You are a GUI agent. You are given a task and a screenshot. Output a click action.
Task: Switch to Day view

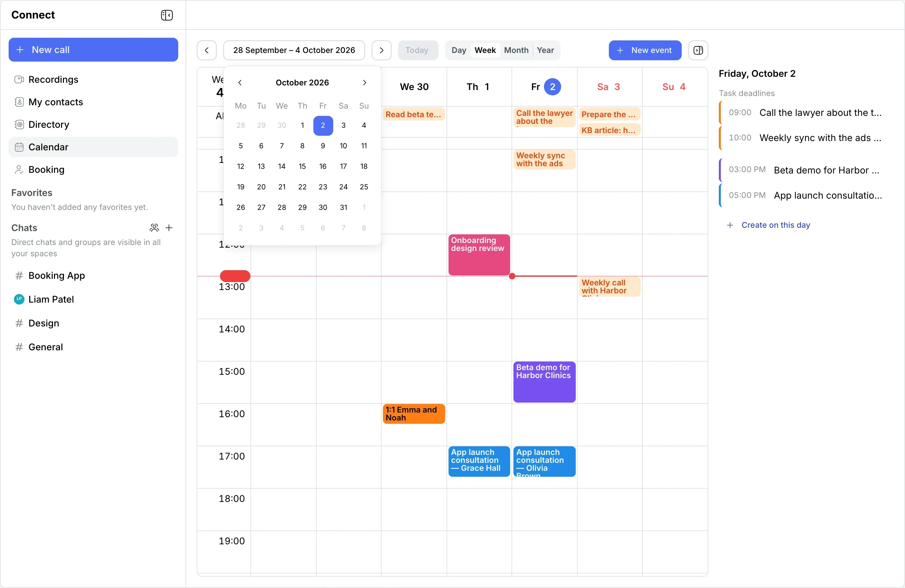458,50
